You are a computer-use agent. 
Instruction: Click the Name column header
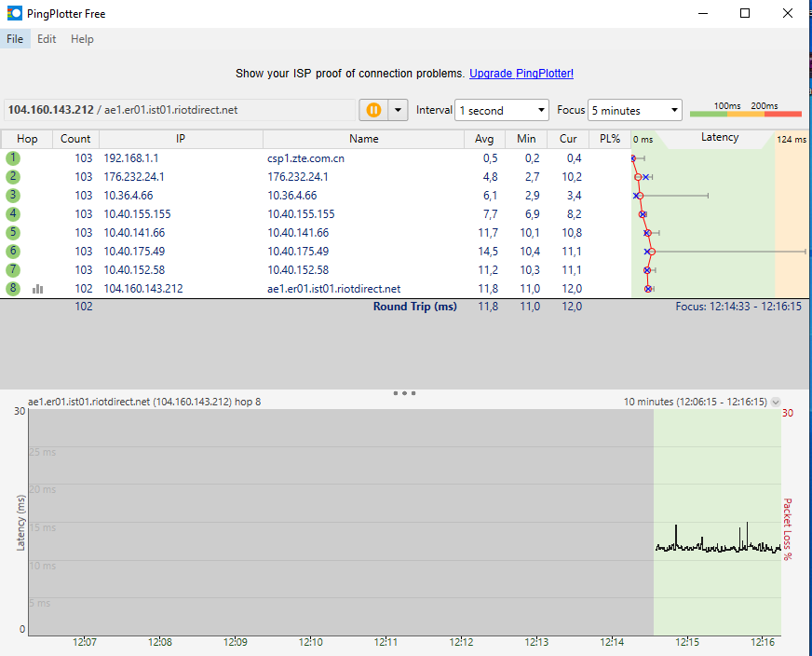(x=363, y=139)
